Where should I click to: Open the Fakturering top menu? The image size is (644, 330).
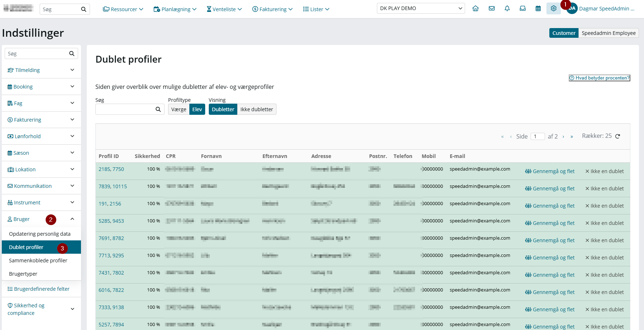tap(273, 9)
